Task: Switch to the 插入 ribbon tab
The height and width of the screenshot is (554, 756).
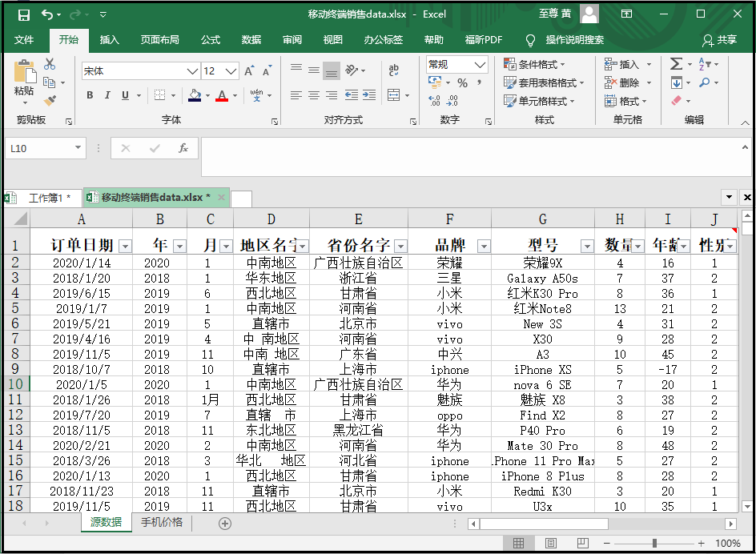Action: click(110, 39)
